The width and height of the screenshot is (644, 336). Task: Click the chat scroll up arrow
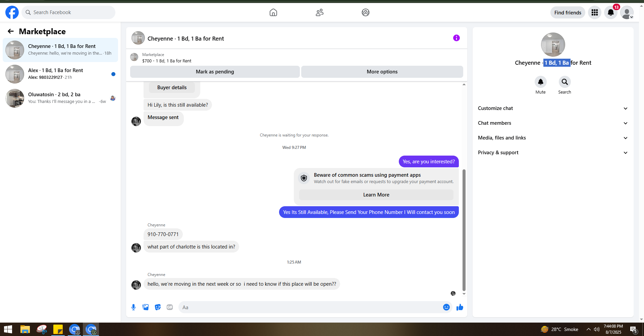click(x=464, y=85)
